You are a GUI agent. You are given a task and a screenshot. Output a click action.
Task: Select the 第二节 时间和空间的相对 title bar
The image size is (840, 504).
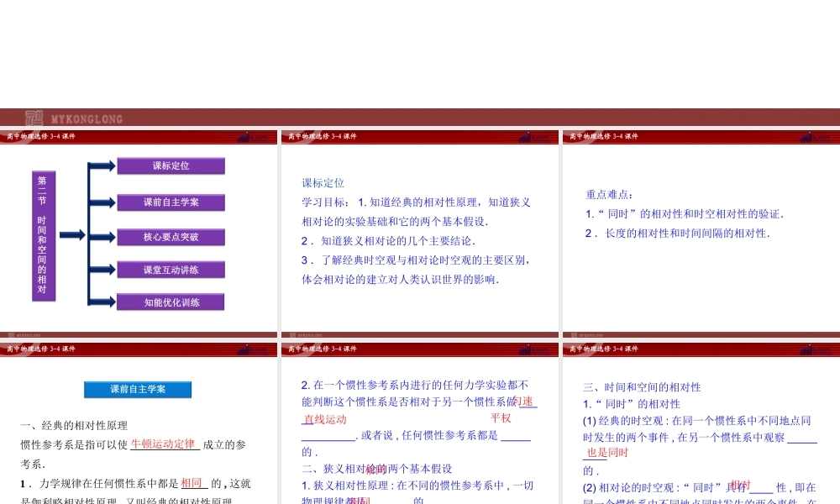coord(45,235)
